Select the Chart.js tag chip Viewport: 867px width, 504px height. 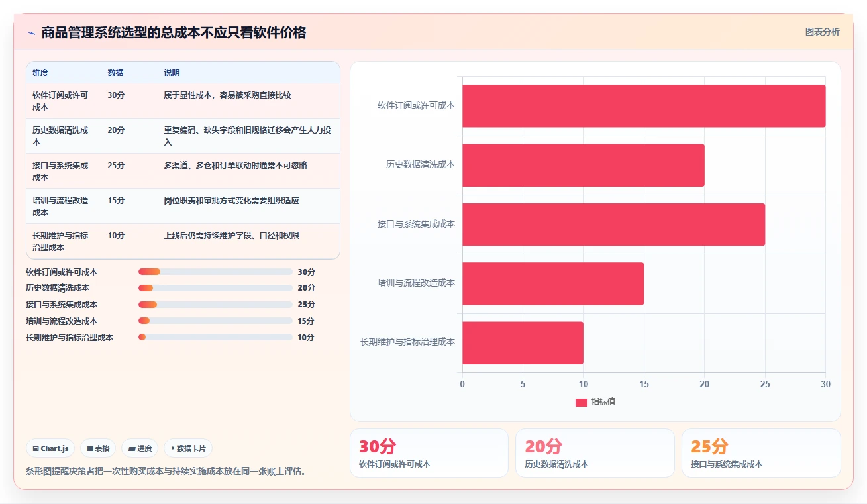click(50, 448)
